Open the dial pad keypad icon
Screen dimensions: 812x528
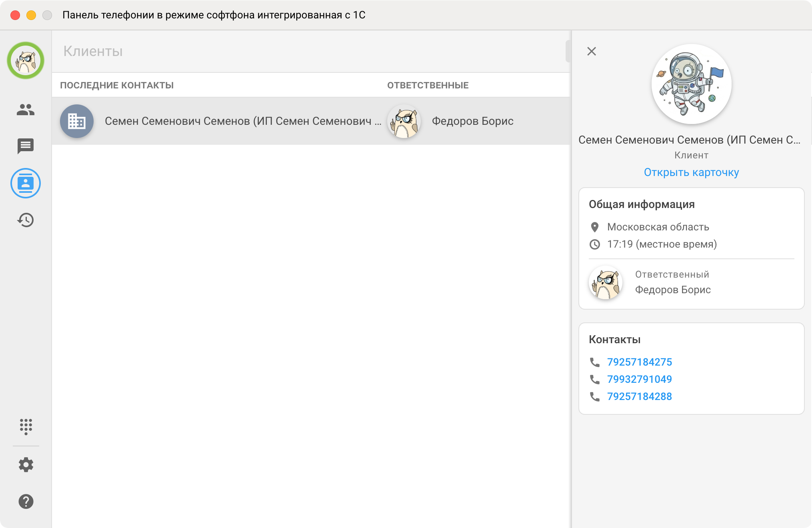[x=26, y=427]
